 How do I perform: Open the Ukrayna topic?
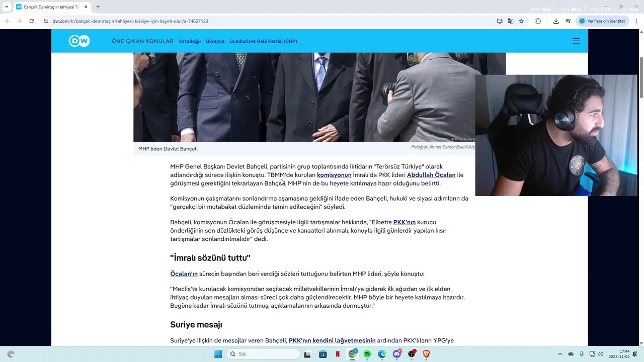pos(215,41)
